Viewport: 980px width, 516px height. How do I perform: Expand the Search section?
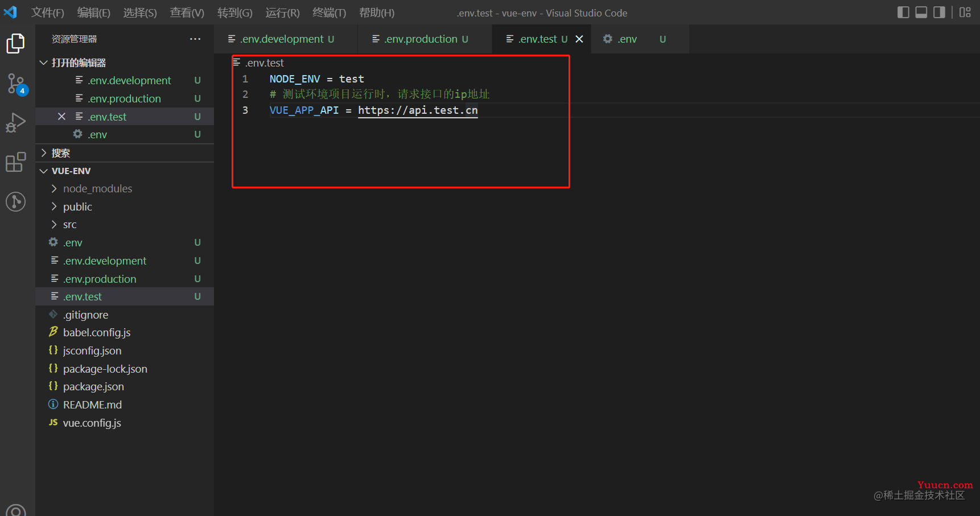tap(44, 152)
